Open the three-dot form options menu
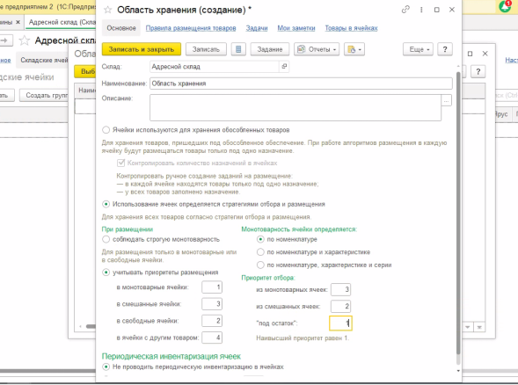This screenshot has width=518, height=385. [x=421, y=10]
